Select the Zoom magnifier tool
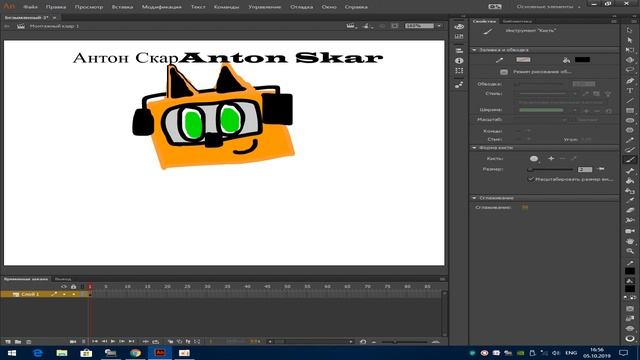The image size is (640, 360). coord(629,251)
